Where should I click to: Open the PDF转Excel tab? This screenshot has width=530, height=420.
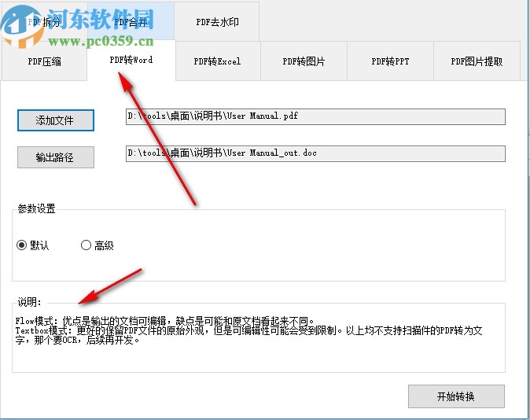click(x=217, y=61)
